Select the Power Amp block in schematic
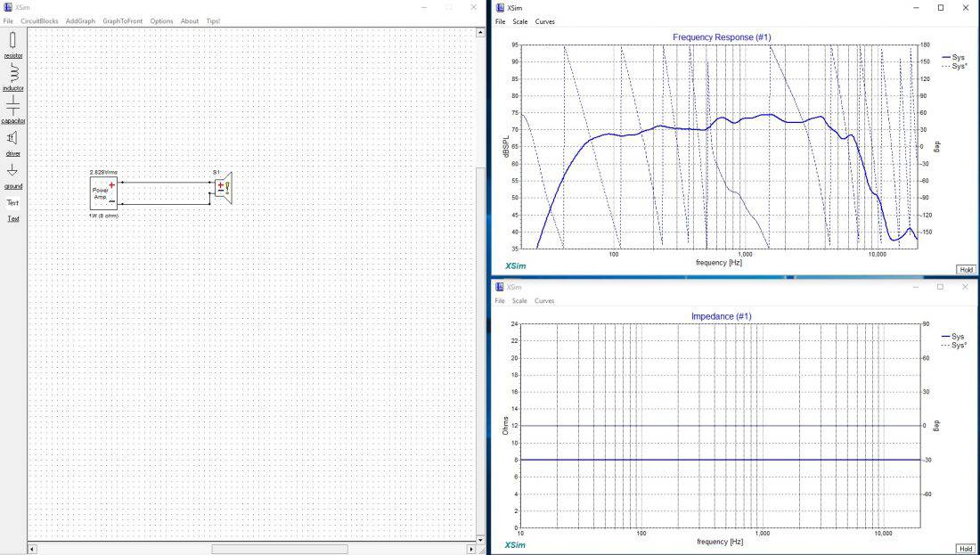Image resolution: width=980 pixels, height=555 pixels. pos(103,192)
